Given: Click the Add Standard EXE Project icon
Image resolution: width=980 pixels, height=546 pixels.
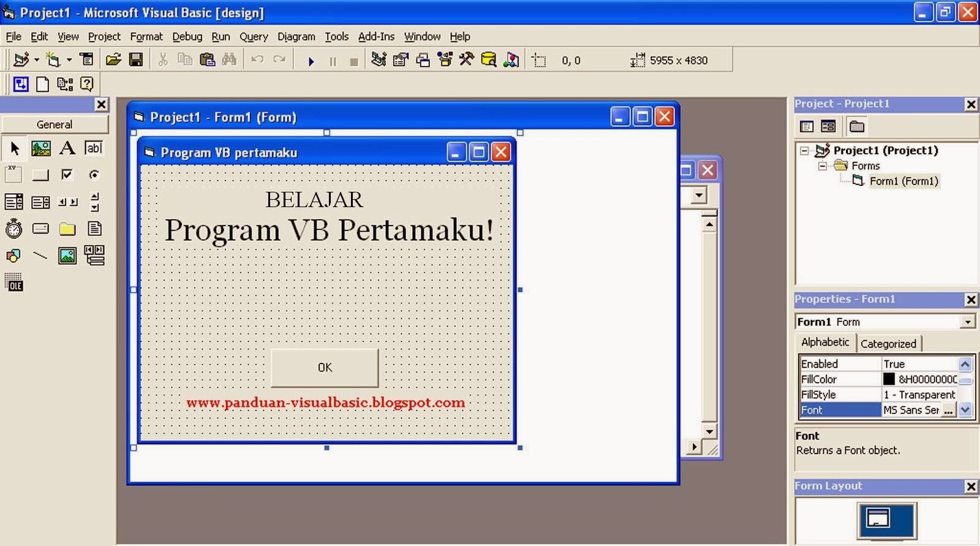Looking at the screenshot, I should [x=21, y=59].
